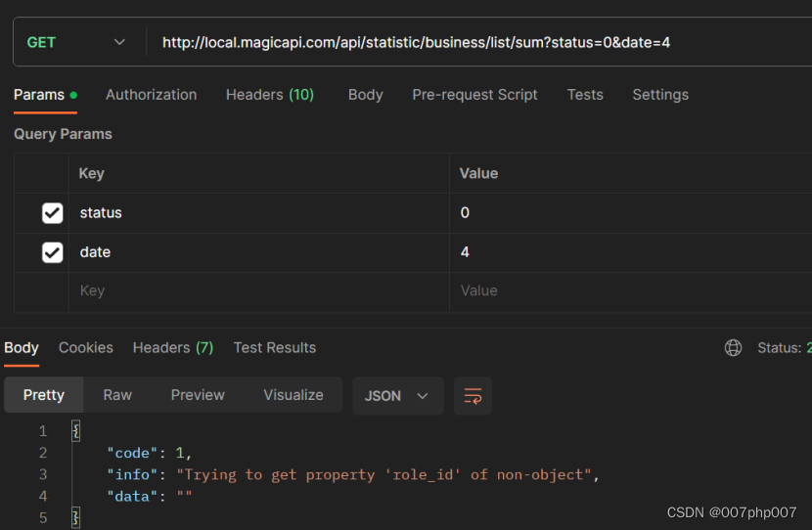This screenshot has height=530, width=812.
Task: Open the JSON format dropdown
Action: [398, 396]
